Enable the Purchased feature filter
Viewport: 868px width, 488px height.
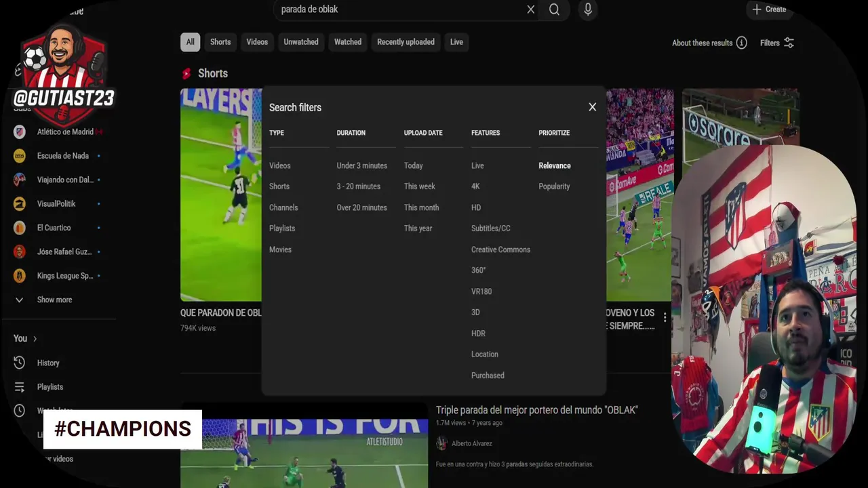[488, 375]
